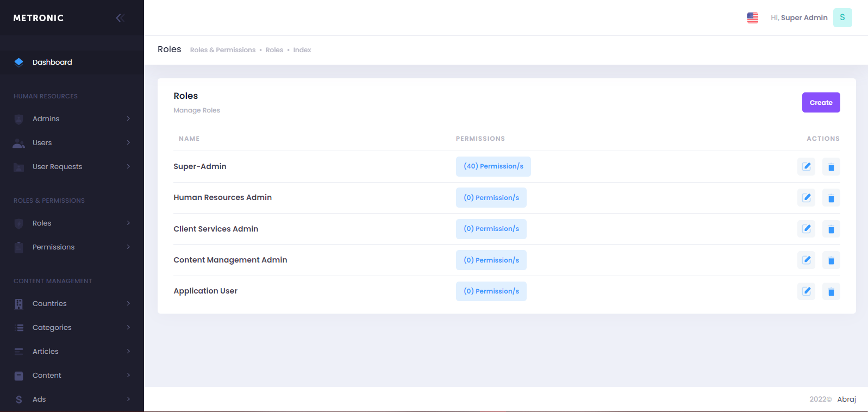Open edit for Content Management Admin
This screenshot has height=412, width=868.
coord(806,260)
